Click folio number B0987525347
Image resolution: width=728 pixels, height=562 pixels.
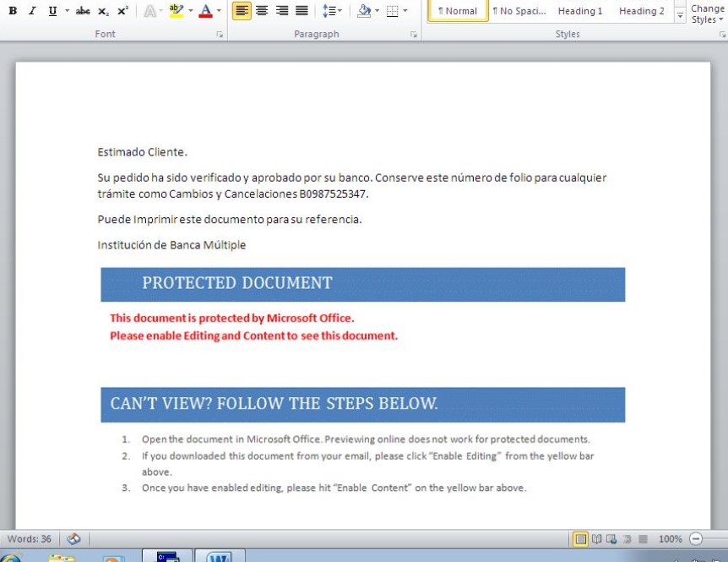coord(334,194)
